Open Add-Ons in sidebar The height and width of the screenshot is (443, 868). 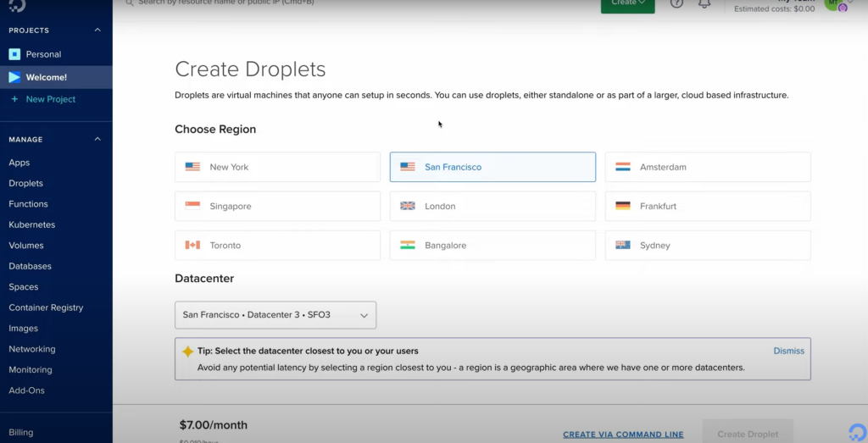tap(26, 390)
